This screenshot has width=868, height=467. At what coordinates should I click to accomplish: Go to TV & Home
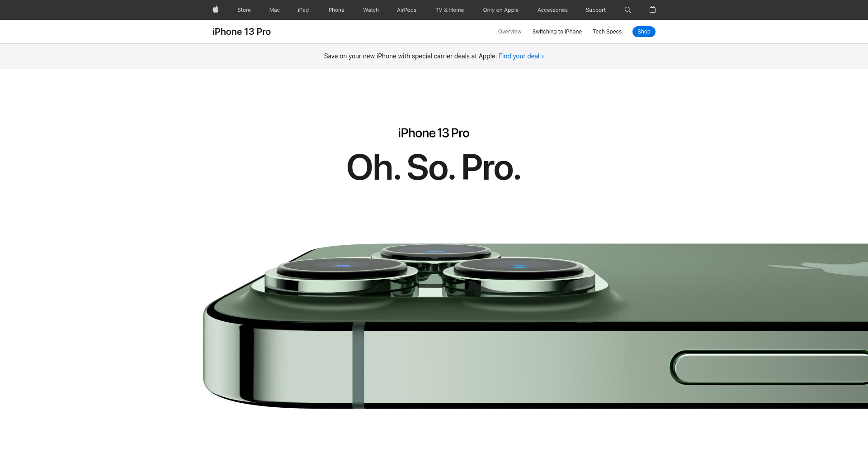(450, 10)
